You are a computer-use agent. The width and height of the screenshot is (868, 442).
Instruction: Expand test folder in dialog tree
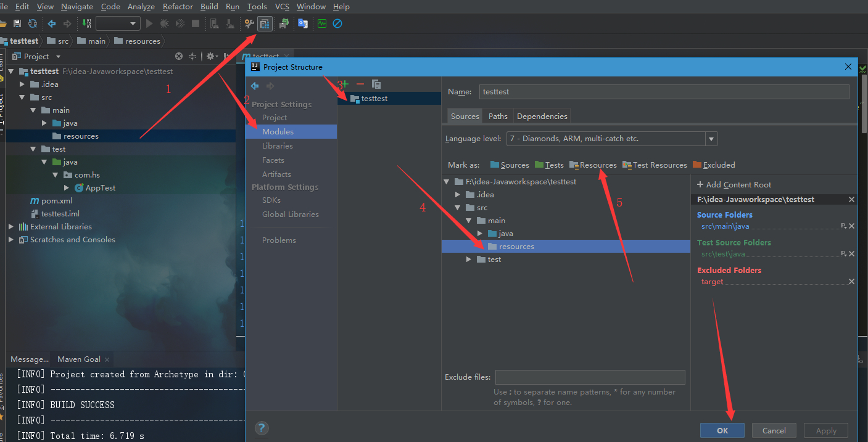pos(469,260)
